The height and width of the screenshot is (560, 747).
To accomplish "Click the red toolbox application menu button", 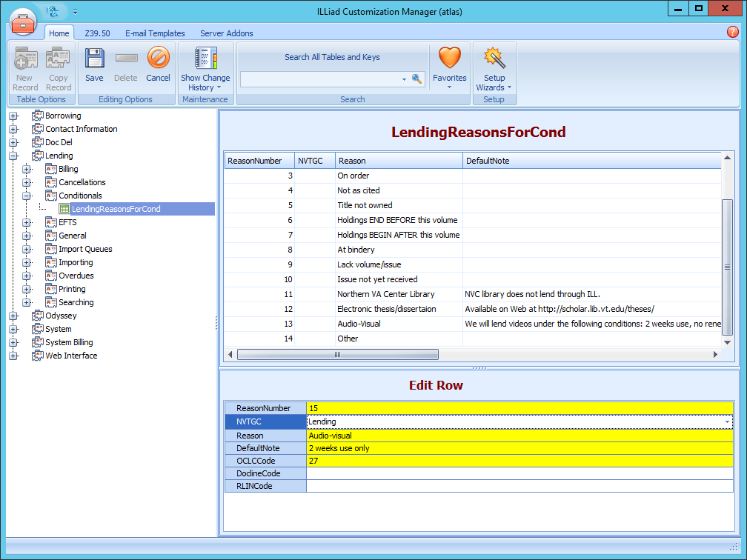I will pos(23,22).
